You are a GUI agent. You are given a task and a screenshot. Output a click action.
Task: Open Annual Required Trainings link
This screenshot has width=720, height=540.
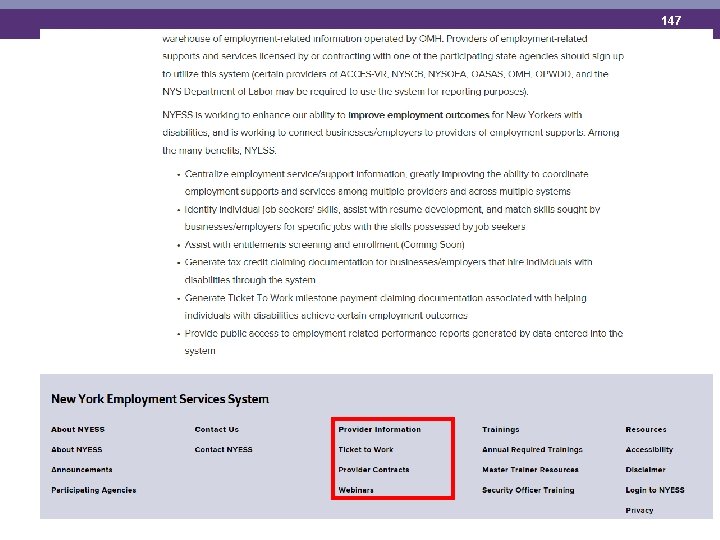point(532,450)
